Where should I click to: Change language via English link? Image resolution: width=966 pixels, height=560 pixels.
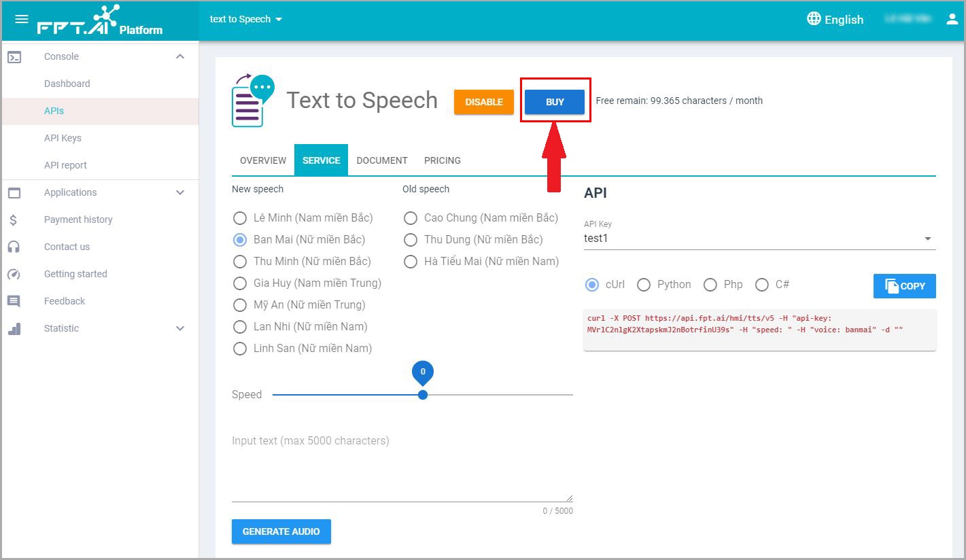[x=844, y=20]
